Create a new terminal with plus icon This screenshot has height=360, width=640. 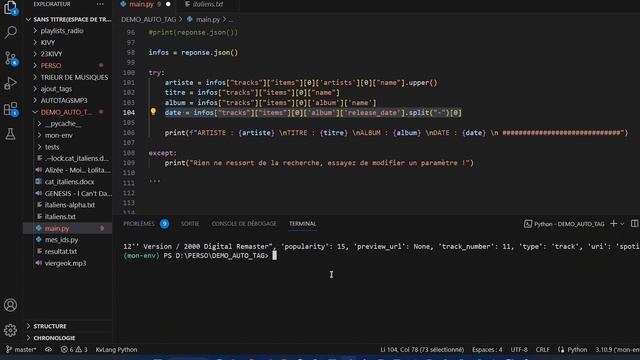(x=613, y=224)
